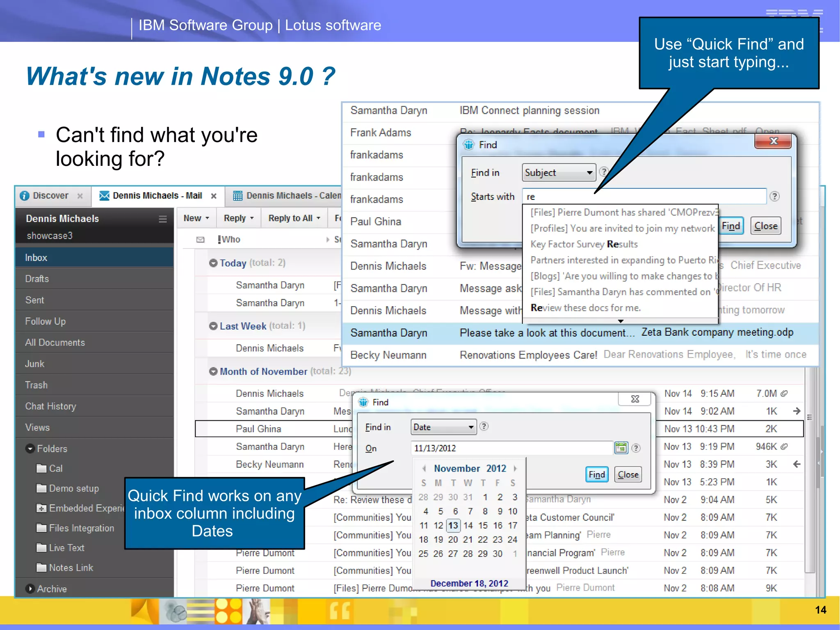This screenshot has width=840, height=630.
Task: Click Close button in the Subject Find dialog
Action: point(766,226)
